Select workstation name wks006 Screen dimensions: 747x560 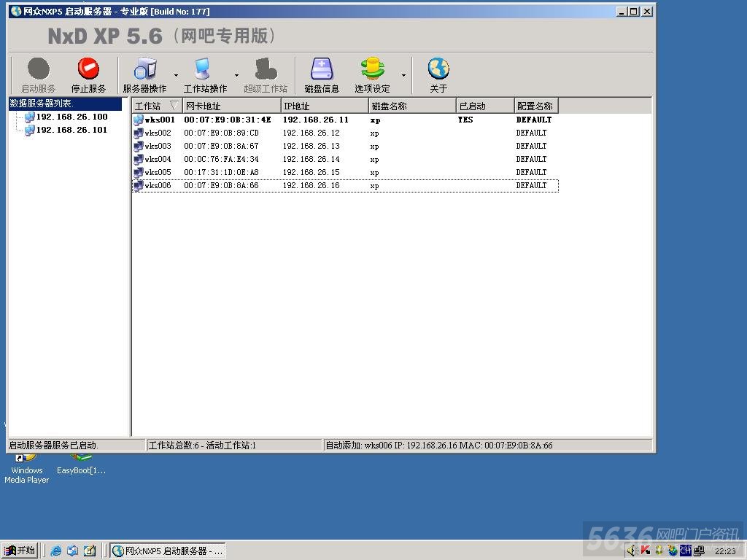[x=158, y=185]
